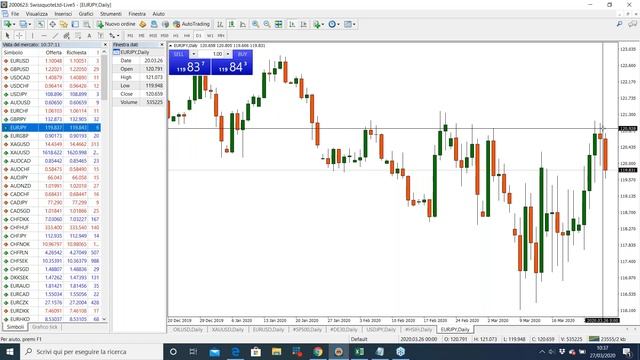This screenshot has height=360, width=640.
Task: Open the Profiles toolbar icon
Action: [24, 24]
